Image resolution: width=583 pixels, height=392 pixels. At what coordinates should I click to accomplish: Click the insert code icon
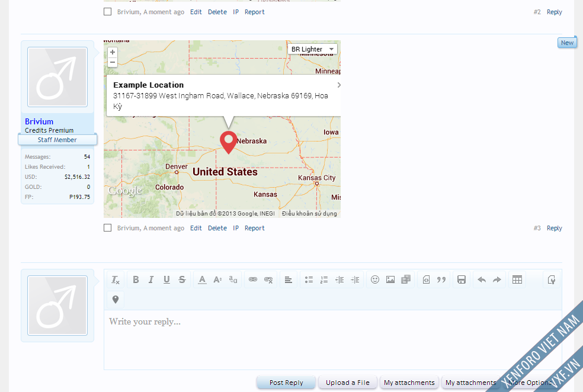(426, 279)
